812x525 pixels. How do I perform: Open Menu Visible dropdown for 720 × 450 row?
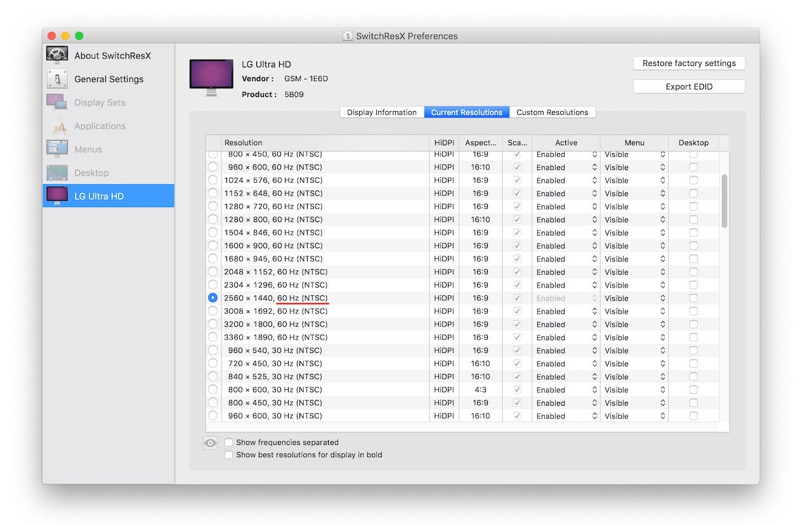(x=634, y=364)
